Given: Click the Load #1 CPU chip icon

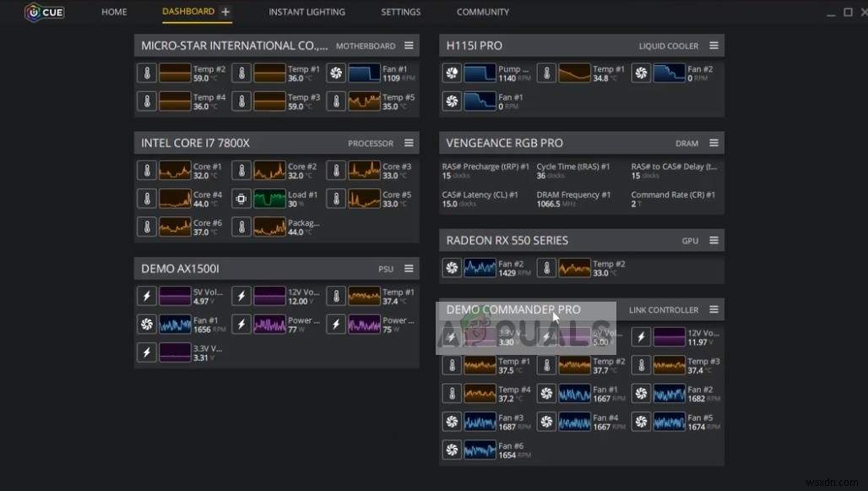Looking at the screenshot, I should 241,199.
